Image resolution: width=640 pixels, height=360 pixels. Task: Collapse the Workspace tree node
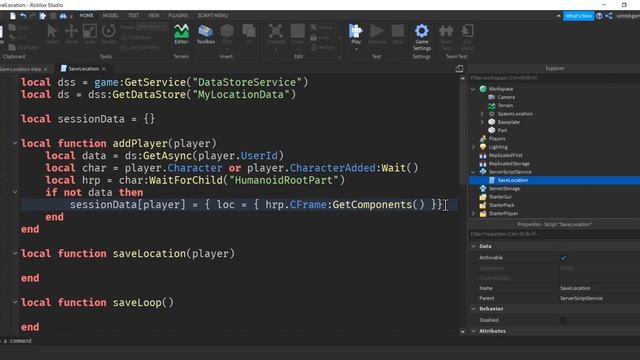tap(473, 89)
